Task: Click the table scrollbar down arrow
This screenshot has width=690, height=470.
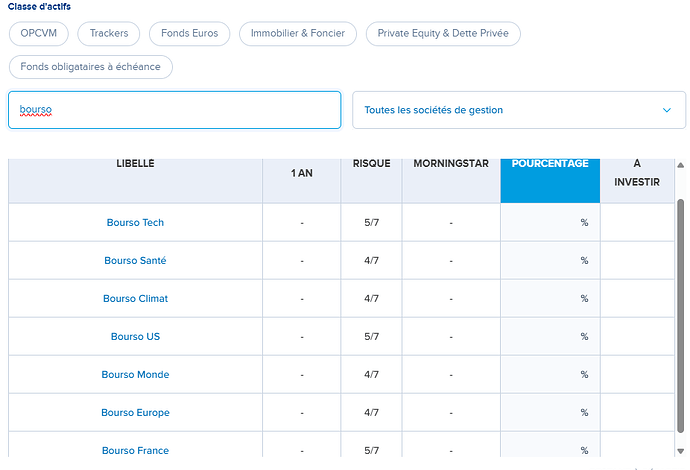Action: pos(681,451)
